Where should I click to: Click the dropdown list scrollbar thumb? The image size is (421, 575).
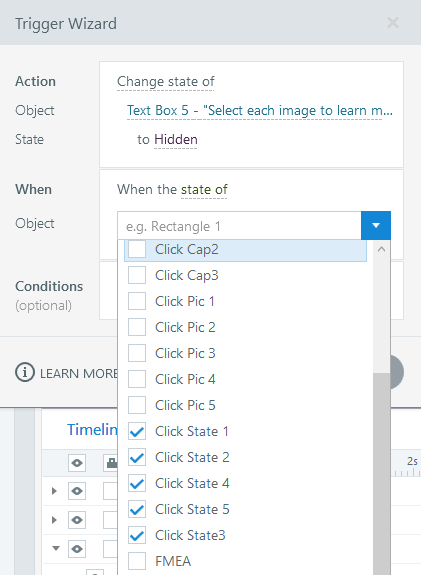[381, 474]
